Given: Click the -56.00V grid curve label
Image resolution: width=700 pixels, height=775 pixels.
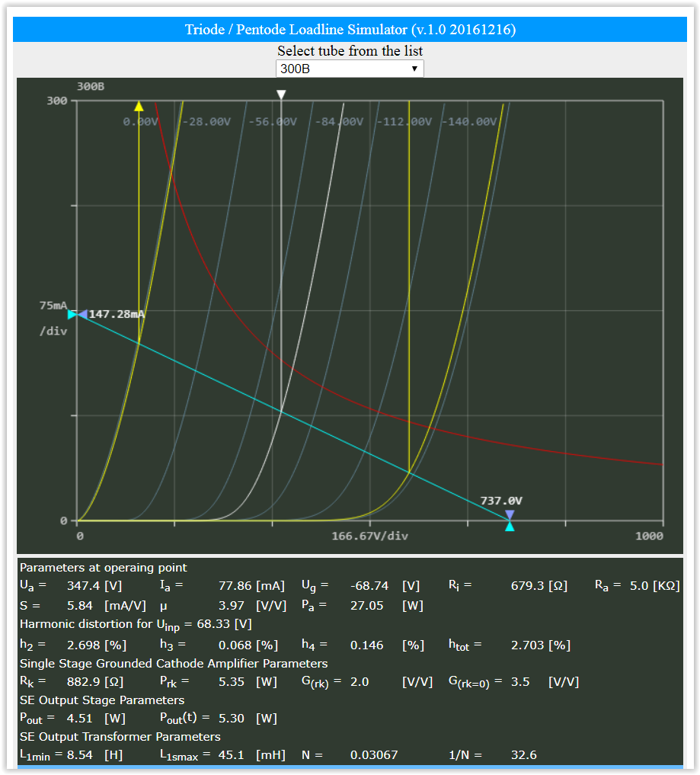Looking at the screenshot, I should click(x=273, y=122).
